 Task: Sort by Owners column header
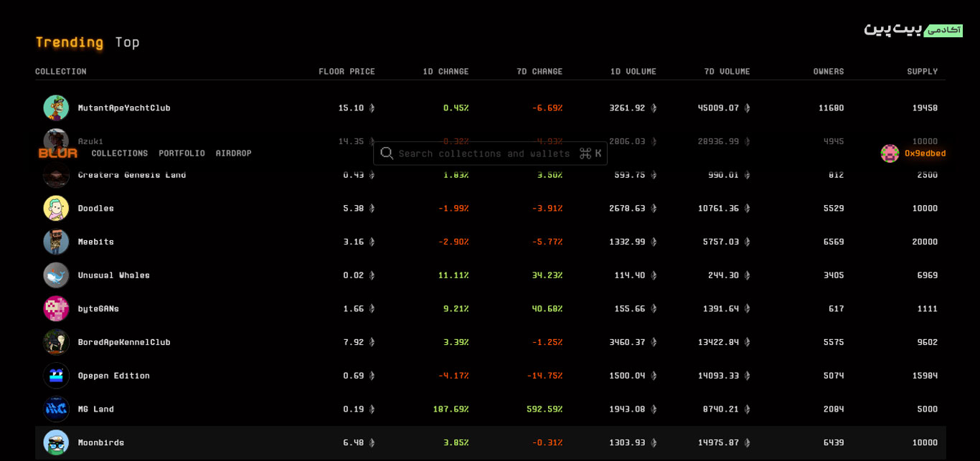[829, 72]
